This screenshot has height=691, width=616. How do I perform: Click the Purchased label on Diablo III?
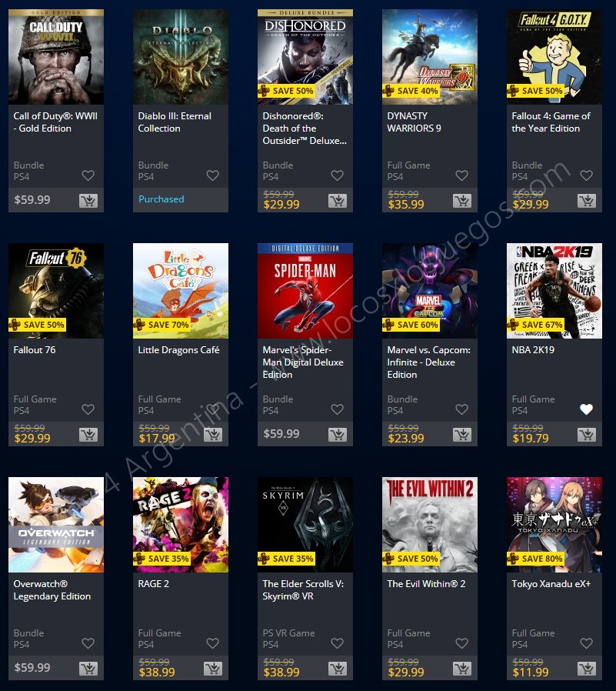(161, 199)
